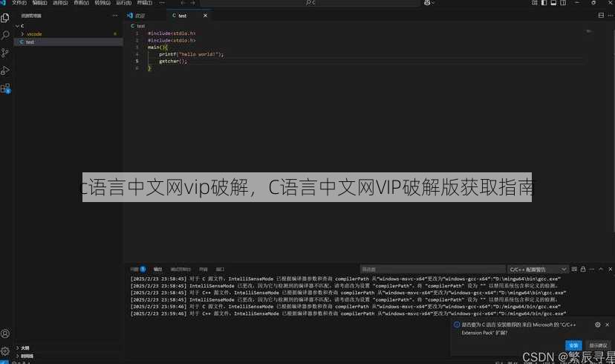Open the Explorer view in activity bar
Image resolution: width=615 pixels, height=364 pixels.
(5, 18)
